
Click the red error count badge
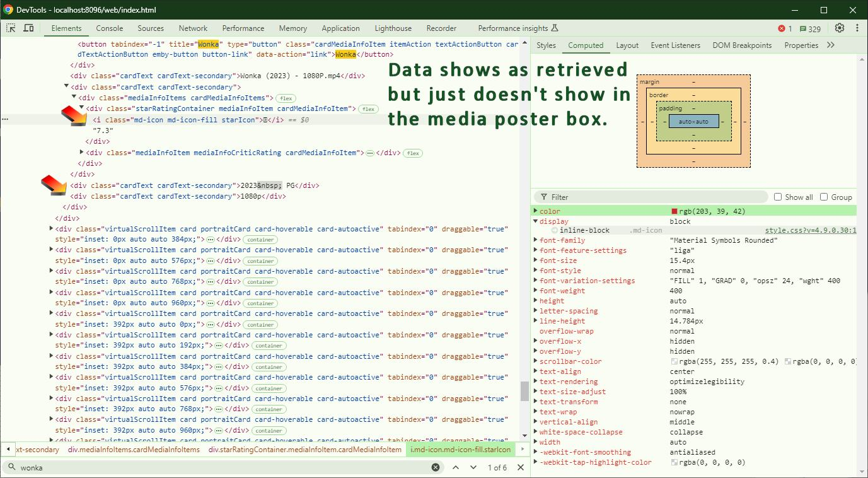click(785, 28)
